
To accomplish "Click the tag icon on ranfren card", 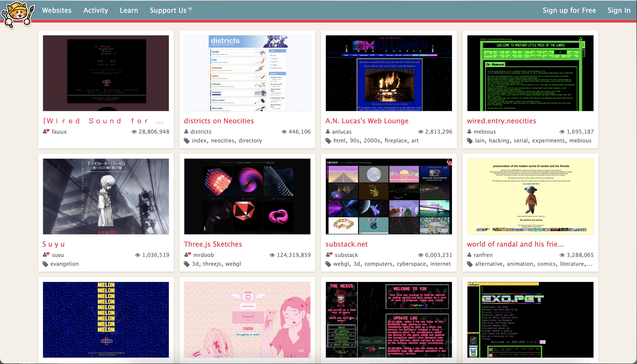I will click(470, 264).
